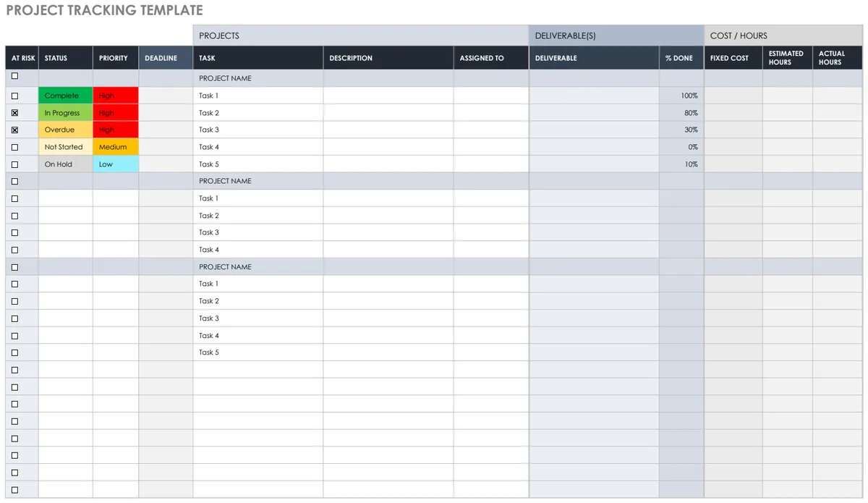Click the PROJECT TRACKING TEMPLATE title
This screenshot has height=503, width=868.
click(x=105, y=11)
